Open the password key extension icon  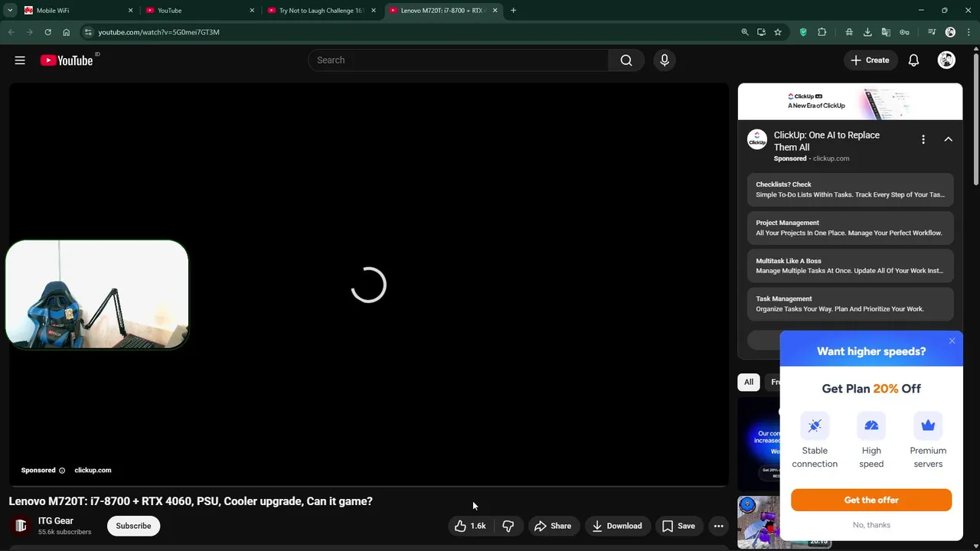pos(904,32)
